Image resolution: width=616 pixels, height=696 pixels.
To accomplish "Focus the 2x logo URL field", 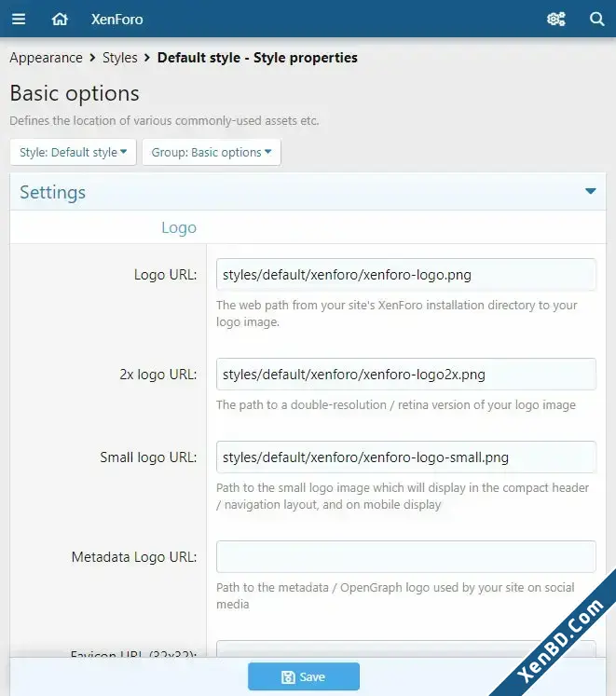I will [x=406, y=375].
